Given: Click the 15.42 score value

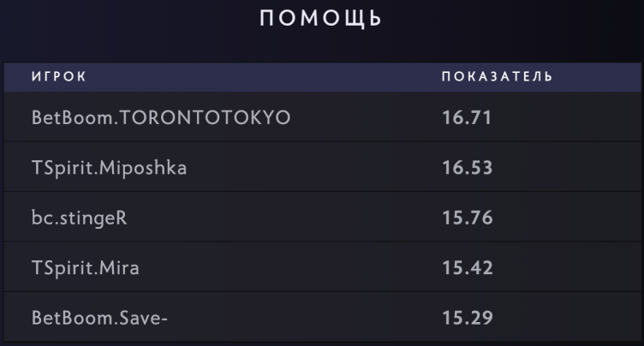Looking at the screenshot, I should [x=467, y=268].
